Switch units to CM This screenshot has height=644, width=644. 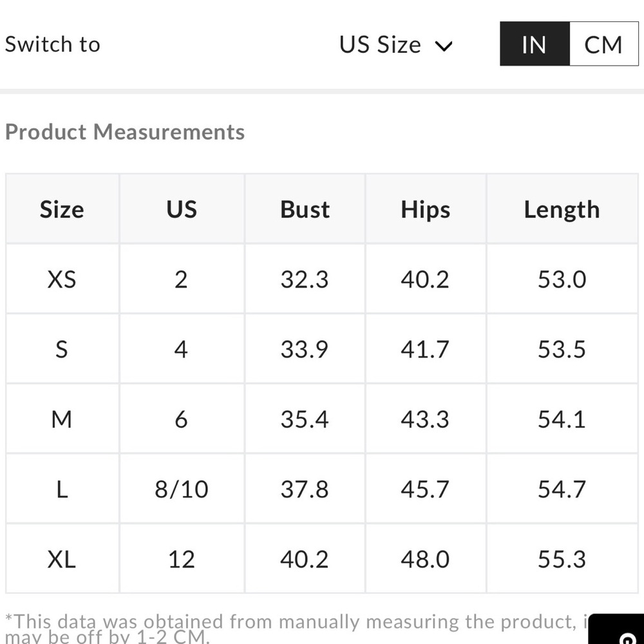pos(604,44)
